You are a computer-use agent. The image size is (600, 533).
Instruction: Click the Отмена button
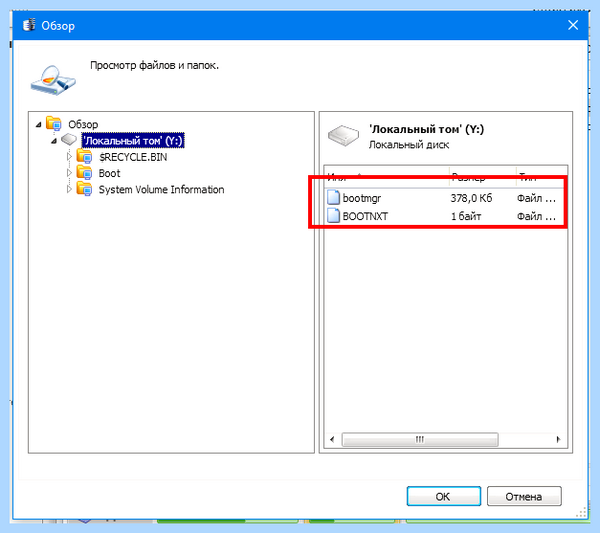[x=524, y=496]
